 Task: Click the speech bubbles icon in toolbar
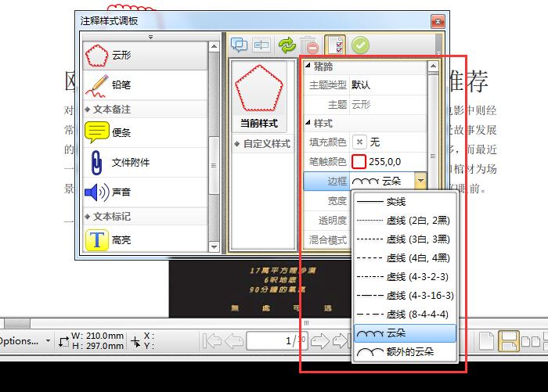click(x=239, y=45)
